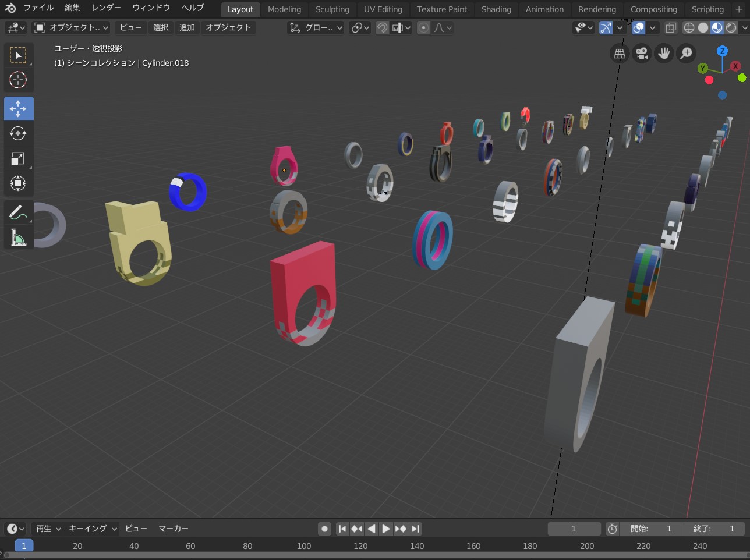Click the camera view icon
The height and width of the screenshot is (560, 750).
pos(642,54)
